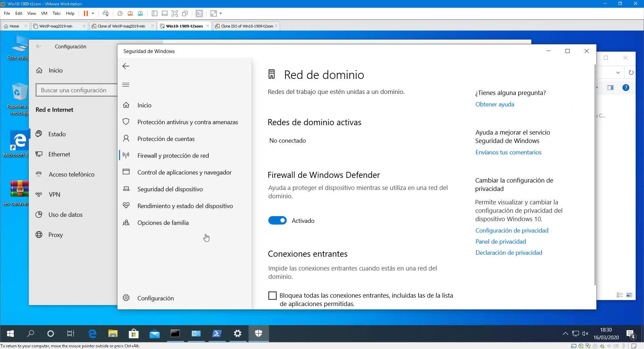Screen dimensions: 644x349
Task: Show hidden tray icons chevron
Action: (x=565, y=333)
